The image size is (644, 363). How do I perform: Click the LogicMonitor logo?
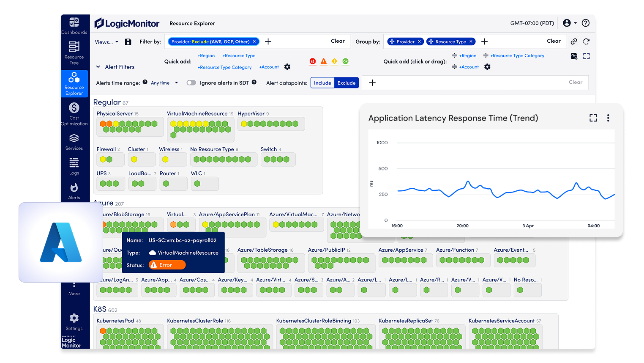pos(127,23)
